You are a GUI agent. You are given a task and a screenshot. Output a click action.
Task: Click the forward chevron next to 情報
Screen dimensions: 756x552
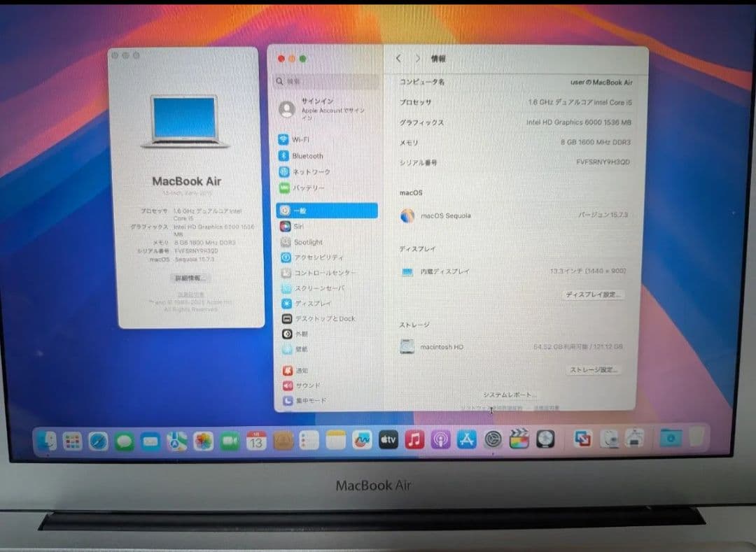pyautogui.click(x=418, y=59)
